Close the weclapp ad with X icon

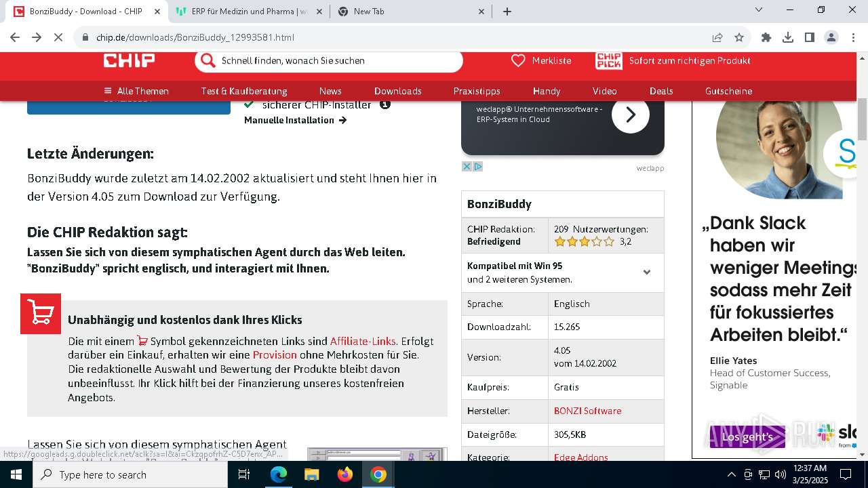(467, 166)
